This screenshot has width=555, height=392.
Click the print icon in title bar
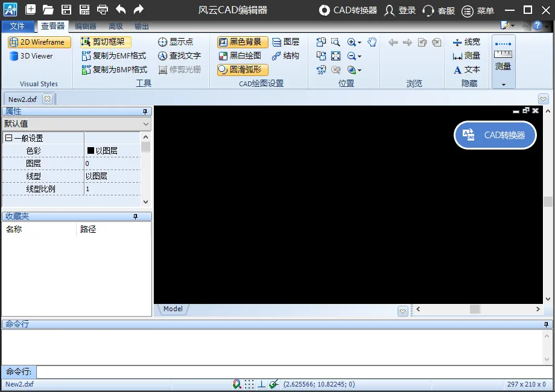coord(103,10)
